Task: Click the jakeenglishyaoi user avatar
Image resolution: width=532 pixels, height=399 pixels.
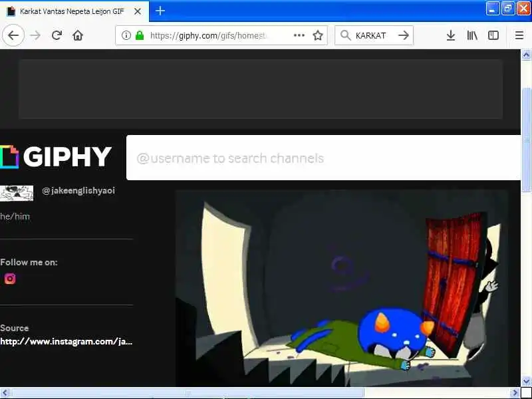Action: click(17, 194)
